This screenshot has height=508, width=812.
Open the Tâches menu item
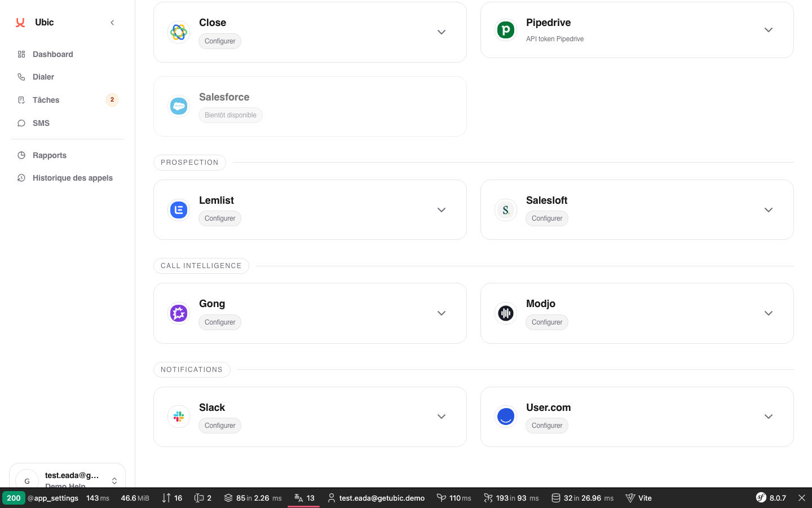[46, 100]
